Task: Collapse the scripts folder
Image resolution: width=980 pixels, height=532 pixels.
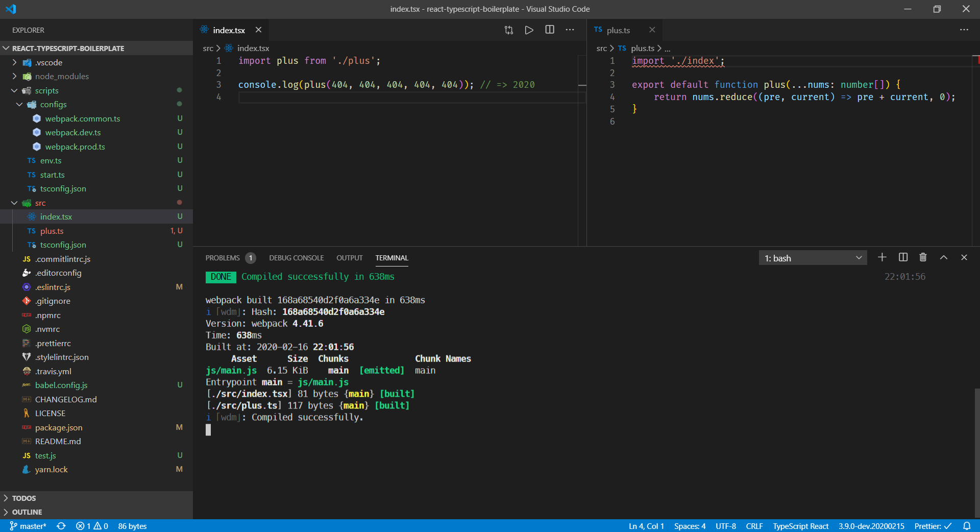Action: click(x=96, y=90)
